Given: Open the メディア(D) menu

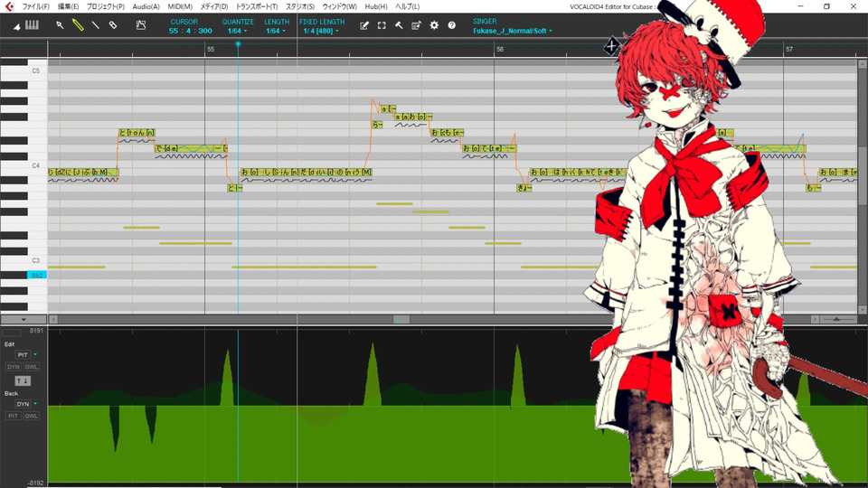Looking at the screenshot, I should pyautogui.click(x=213, y=6).
